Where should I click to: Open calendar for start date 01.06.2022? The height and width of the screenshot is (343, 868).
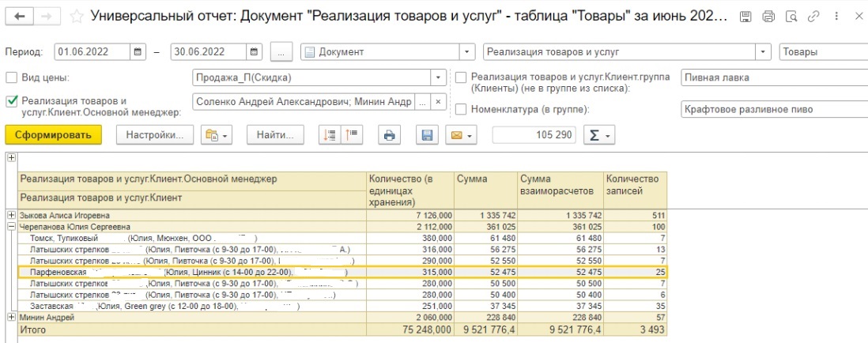click(139, 52)
